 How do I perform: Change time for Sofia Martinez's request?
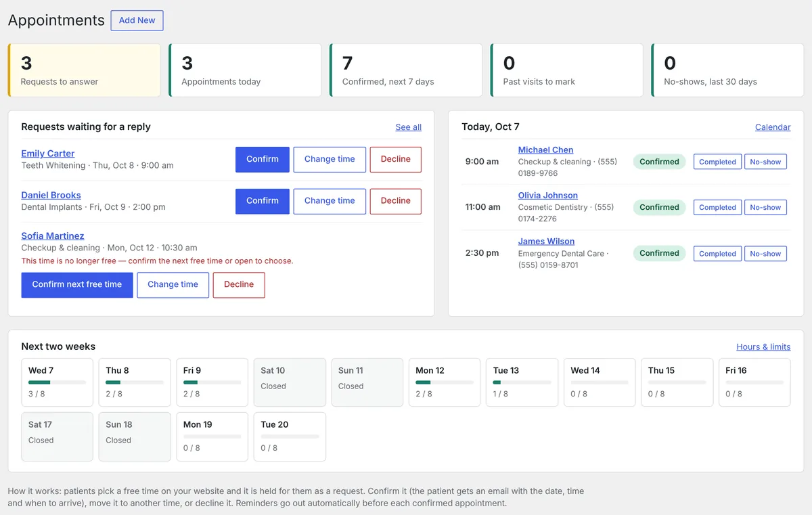point(173,285)
